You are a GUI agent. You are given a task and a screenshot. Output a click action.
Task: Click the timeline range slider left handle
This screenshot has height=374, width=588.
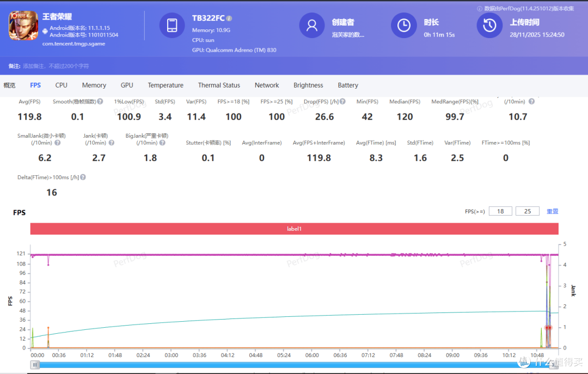(x=35, y=365)
